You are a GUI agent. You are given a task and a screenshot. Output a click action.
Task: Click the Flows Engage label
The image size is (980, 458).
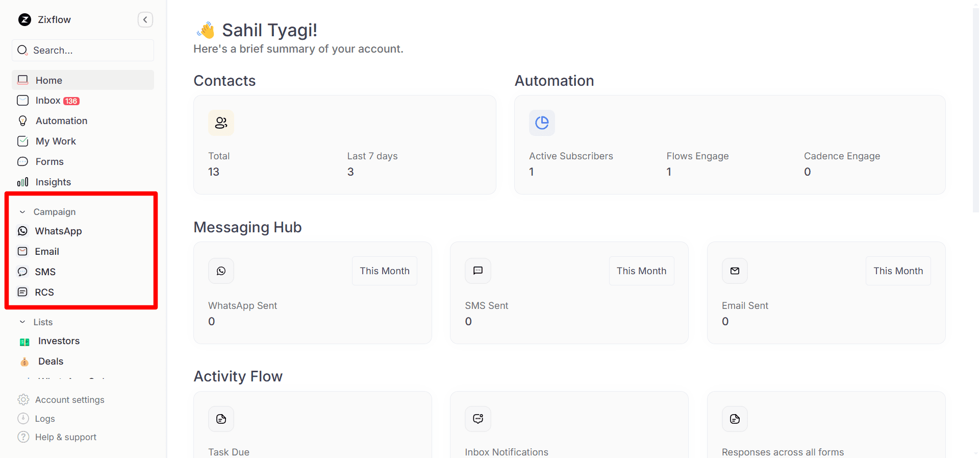(x=697, y=156)
